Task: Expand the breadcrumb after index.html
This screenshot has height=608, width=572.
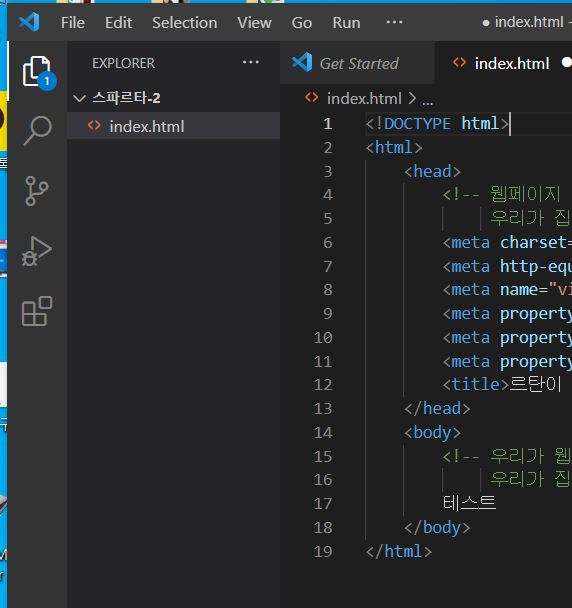Action: [428, 99]
